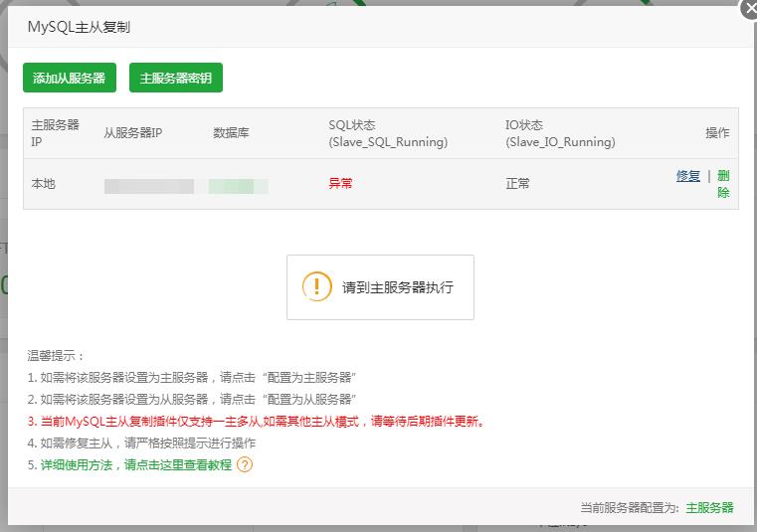Click the 操作 column header
757x532 pixels.
[x=717, y=133]
